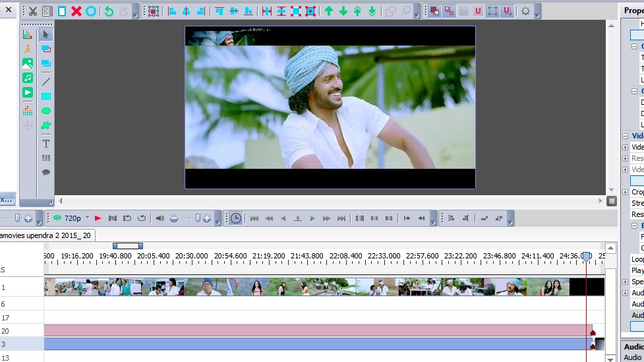Toggle the clock time display button
The height and width of the screenshot is (362, 644).
236,218
